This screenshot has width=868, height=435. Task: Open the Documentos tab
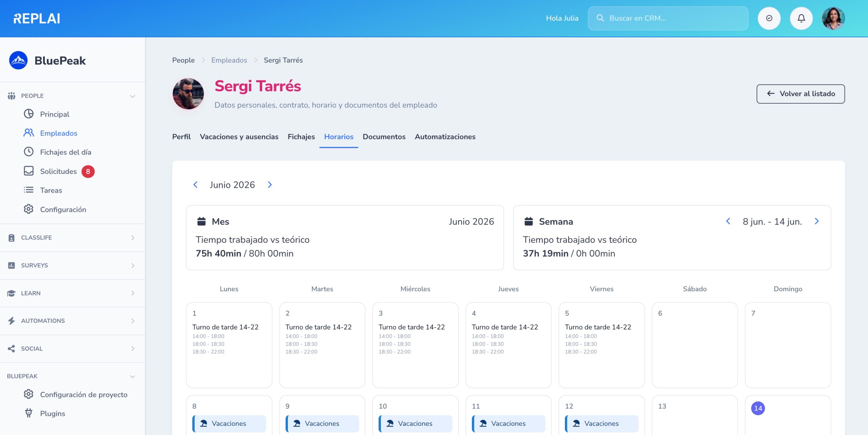384,137
